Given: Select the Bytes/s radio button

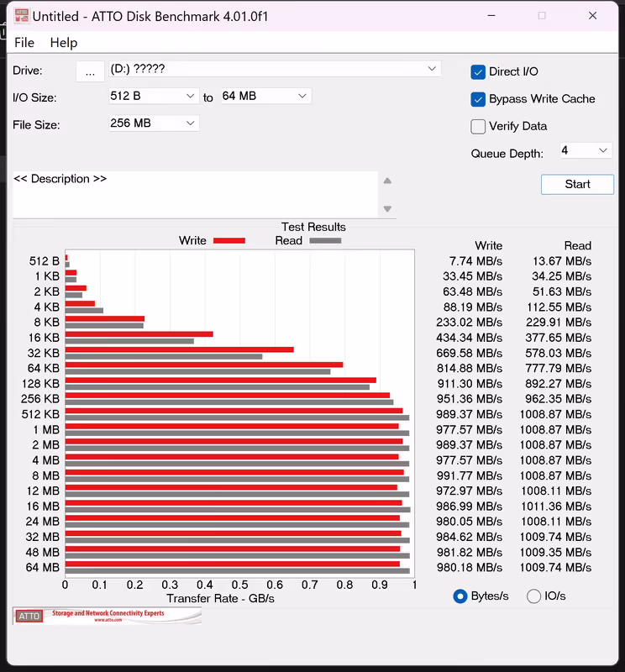Looking at the screenshot, I should [x=460, y=596].
